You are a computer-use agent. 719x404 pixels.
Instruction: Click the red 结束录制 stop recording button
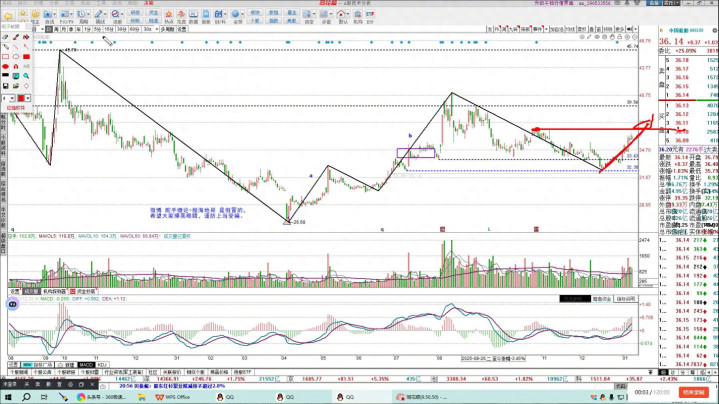694,393
